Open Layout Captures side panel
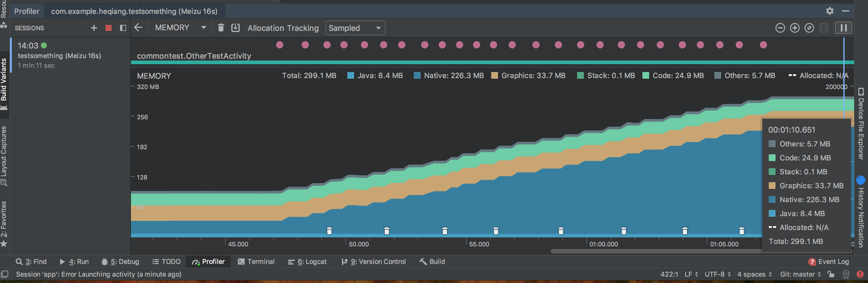 (x=4, y=156)
